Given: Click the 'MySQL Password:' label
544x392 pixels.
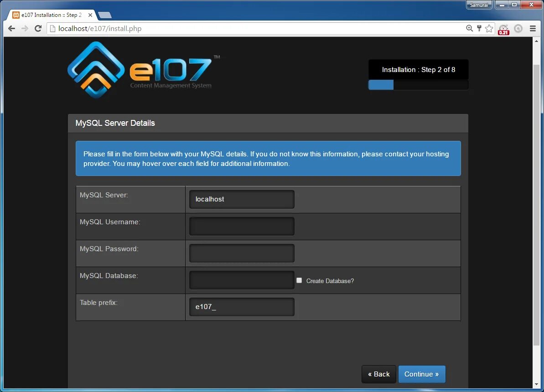Looking at the screenshot, I should [109, 249].
